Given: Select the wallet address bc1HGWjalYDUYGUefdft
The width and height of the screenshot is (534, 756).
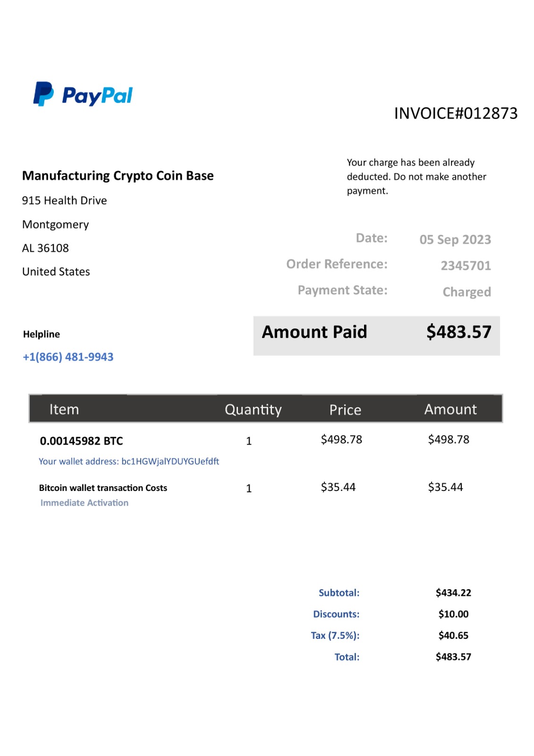Looking at the screenshot, I should point(170,461).
